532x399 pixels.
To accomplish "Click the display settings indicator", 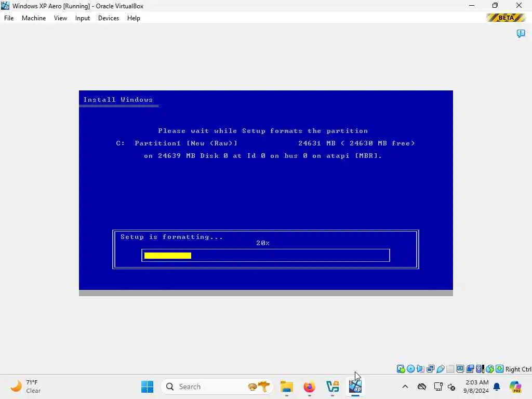I will click(x=460, y=369).
